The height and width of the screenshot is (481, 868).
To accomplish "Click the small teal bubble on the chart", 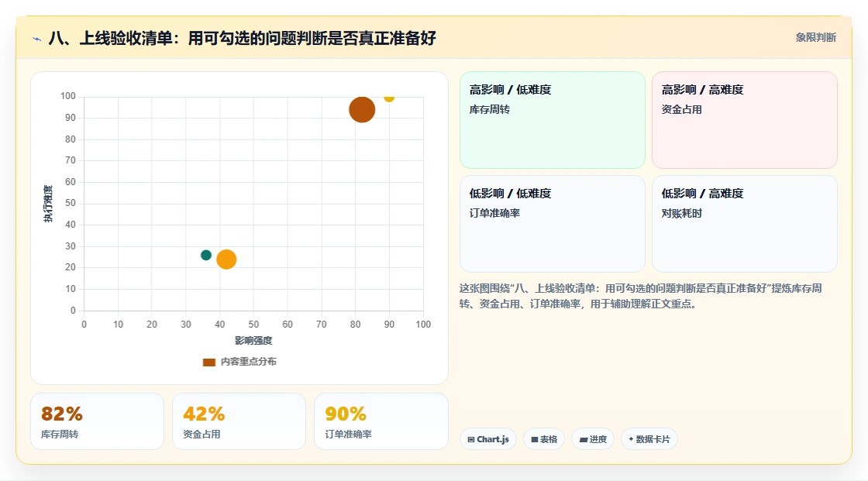I will [206, 255].
